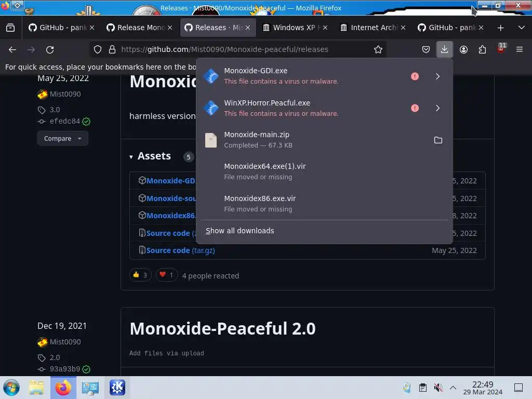Click the Monoxide-main.zip file icon

pos(211,140)
